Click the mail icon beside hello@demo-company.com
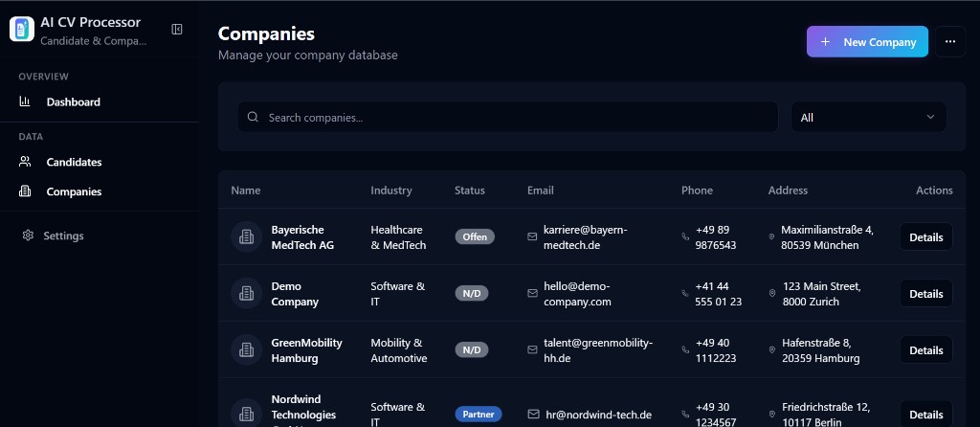Image resolution: width=980 pixels, height=427 pixels. tap(532, 293)
